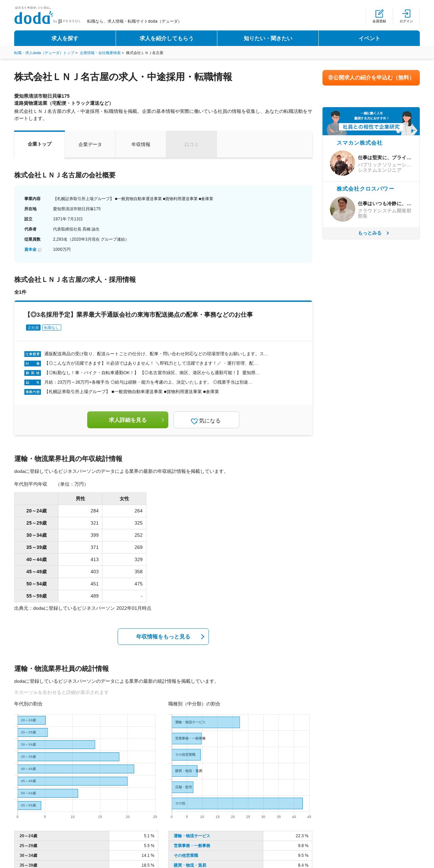Open the ログイン login icon

[x=406, y=14]
